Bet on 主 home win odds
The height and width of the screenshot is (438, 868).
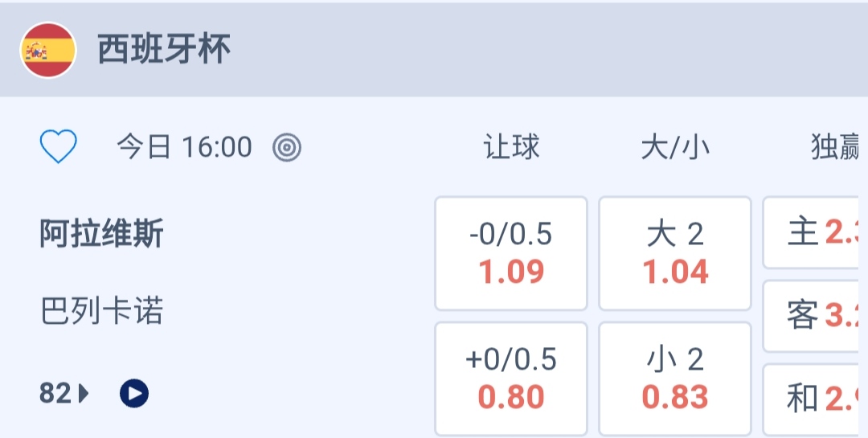816,233
